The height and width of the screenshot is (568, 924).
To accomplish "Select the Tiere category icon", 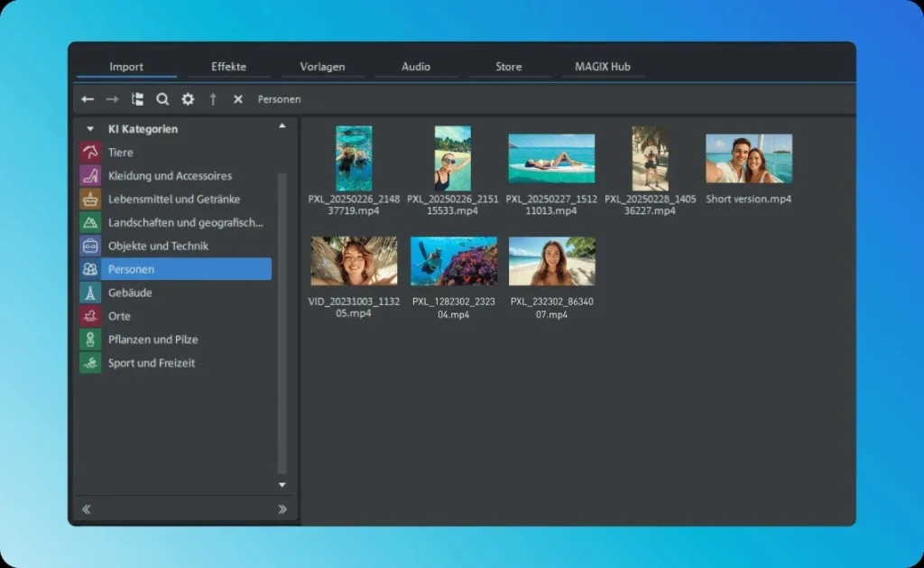I will [89, 152].
